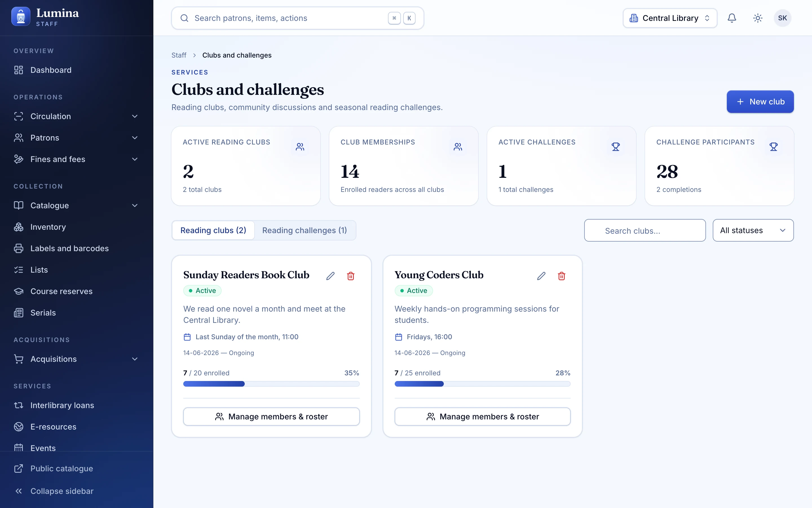Screen dimensions: 812x508
Task: Switch to the Reading clubs (2) tab
Action: coord(213,230)
